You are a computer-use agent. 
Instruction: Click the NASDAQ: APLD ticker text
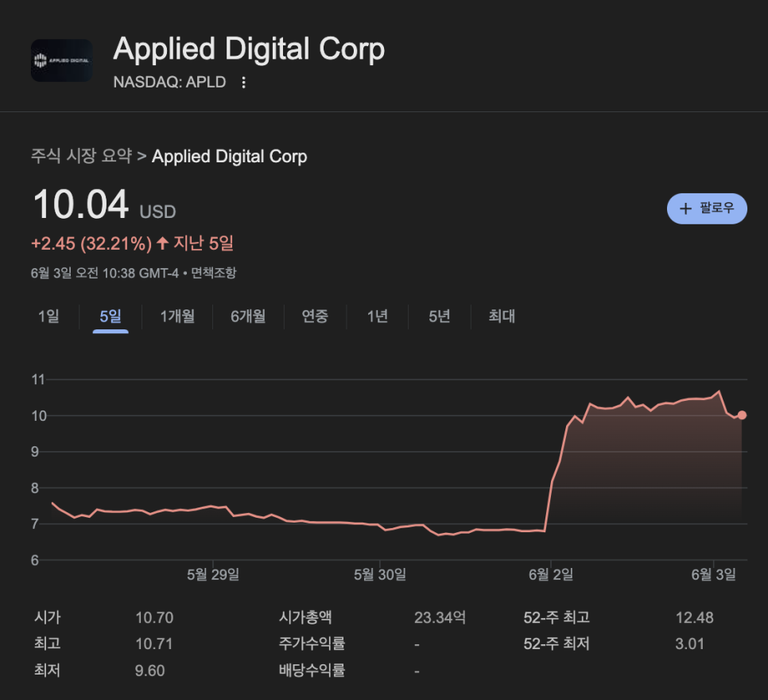click(169, 82)
